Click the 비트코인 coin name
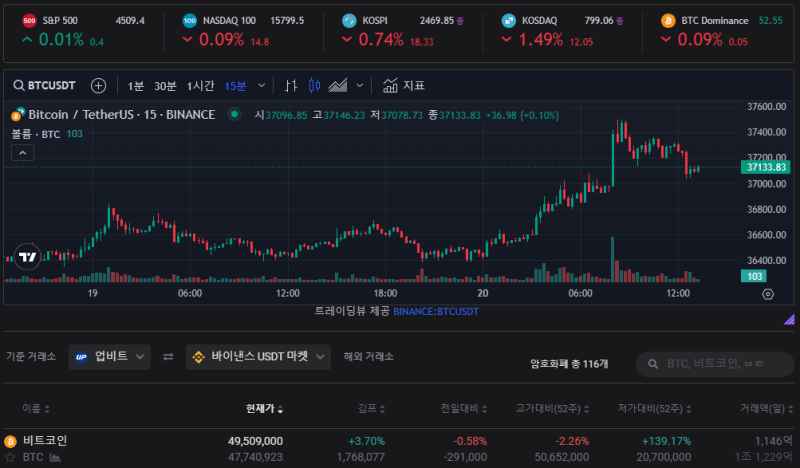800x468 pixels. tap(45, 440)
